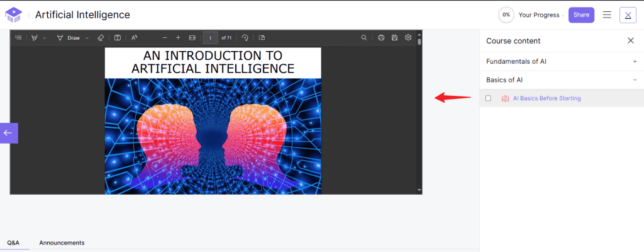
Task: Click the Share button
Action: tap(581, 15)
